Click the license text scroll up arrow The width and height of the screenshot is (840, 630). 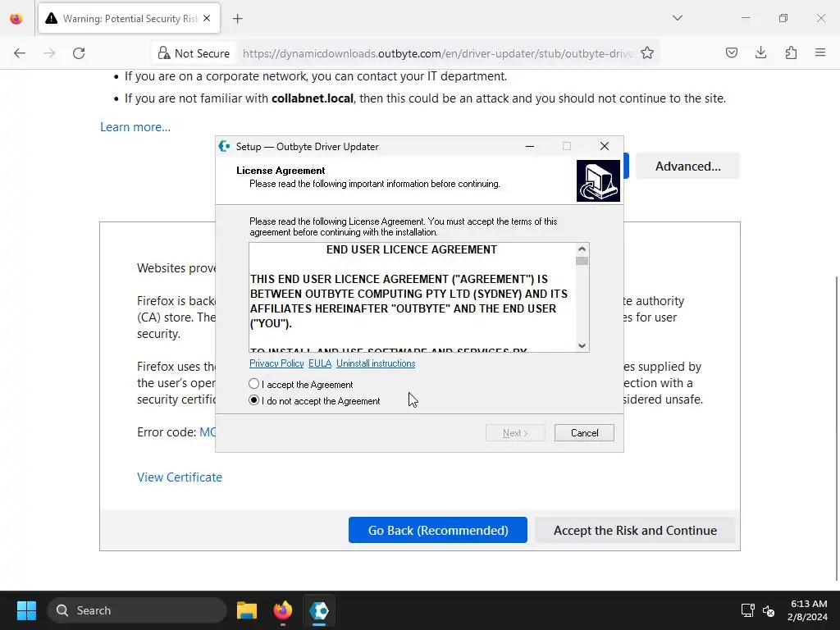(582, 249)
